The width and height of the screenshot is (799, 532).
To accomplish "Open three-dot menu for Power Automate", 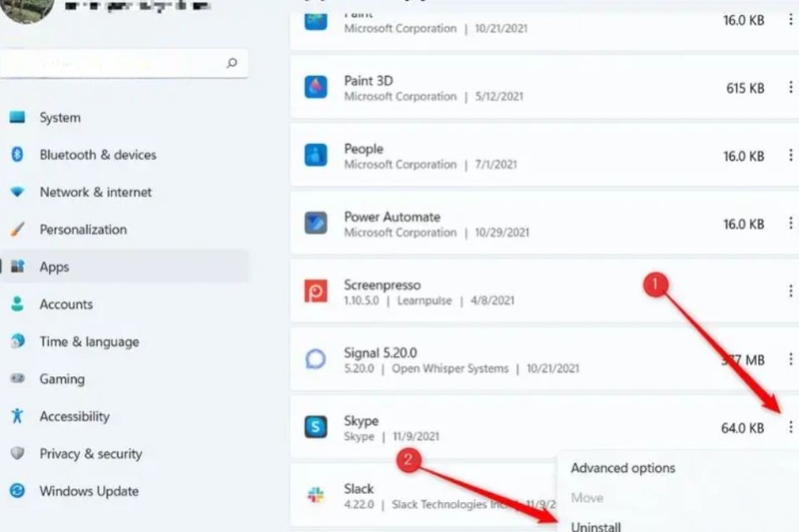I will pyautogui.click(x=790, y=223).
